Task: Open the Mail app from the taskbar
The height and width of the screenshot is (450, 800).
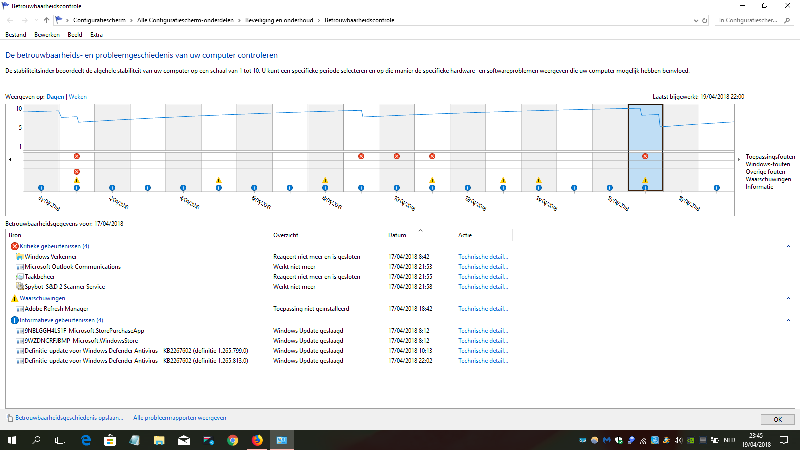Action: pyautogui.click(x=184, y=440)
